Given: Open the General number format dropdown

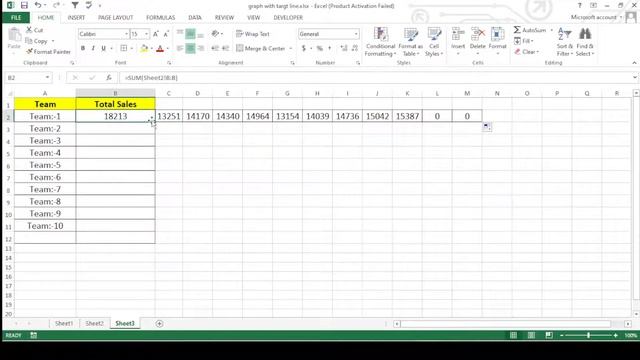Looking at the screenshot, I should [356, 34].
